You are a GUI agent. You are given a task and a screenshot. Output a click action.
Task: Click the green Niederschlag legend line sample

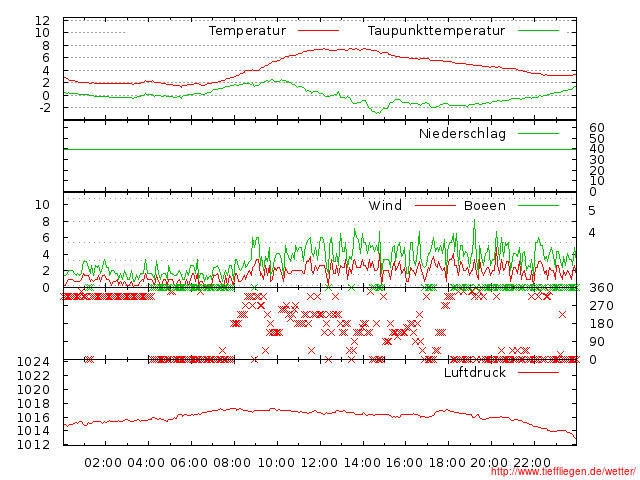click(538, 133)
